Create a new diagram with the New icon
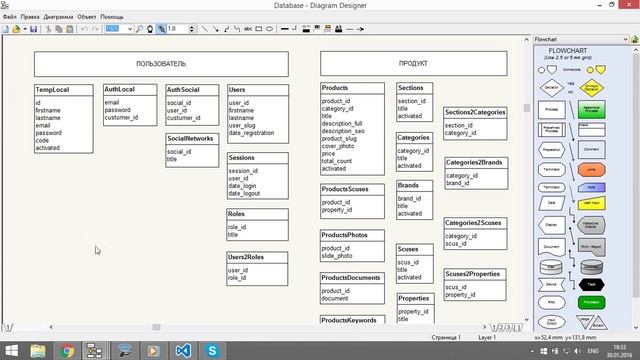This screenshot has width=640, height=360. tap(6, 29)
